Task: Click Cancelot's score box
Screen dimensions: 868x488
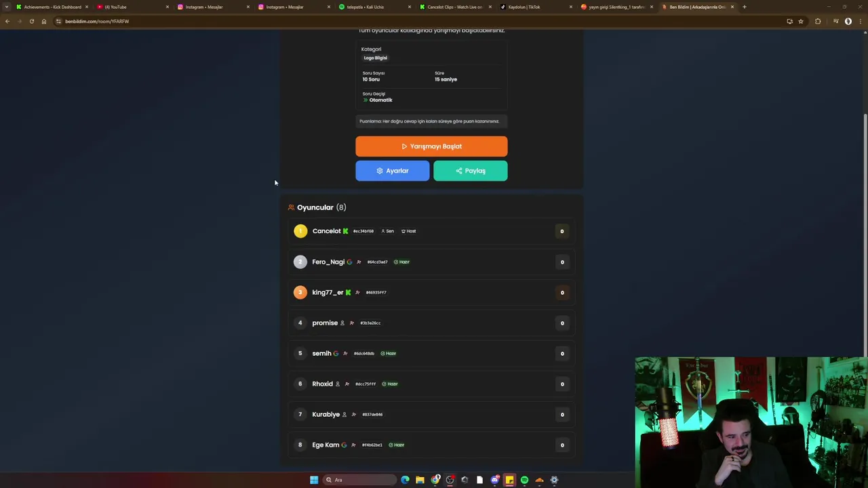Action: pos(562,231)
